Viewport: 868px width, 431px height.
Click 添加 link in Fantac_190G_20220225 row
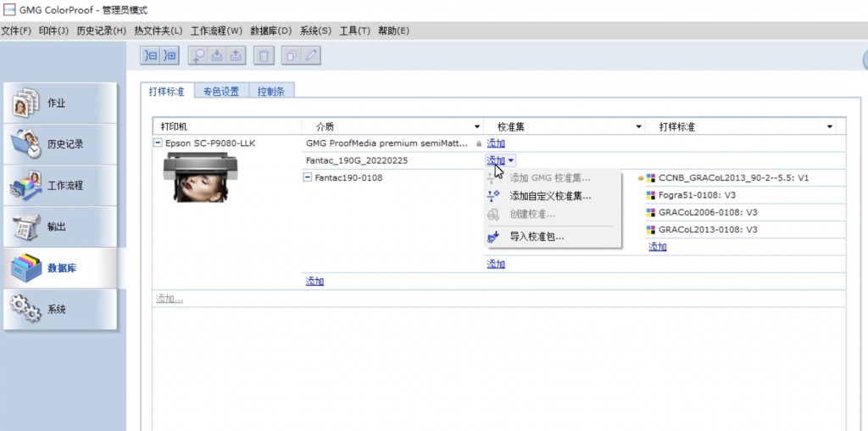[x=495, y=160]
